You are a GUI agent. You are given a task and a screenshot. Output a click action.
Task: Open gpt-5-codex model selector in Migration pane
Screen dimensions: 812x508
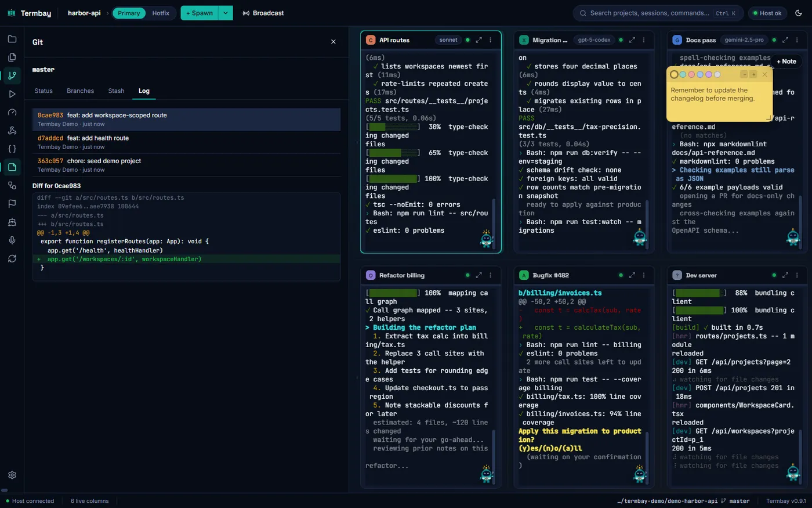pyautogui.click(x=594, y=40)
